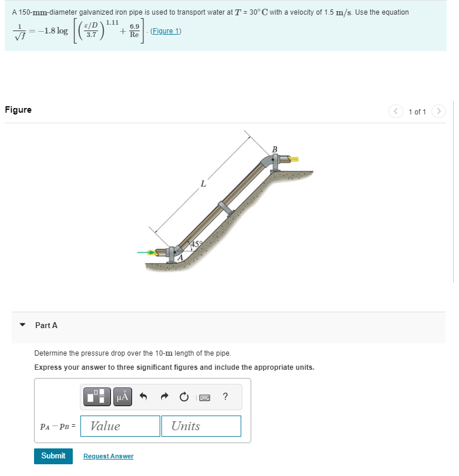Submit the answer
Screen dimensions: 459x476
(53, 456)
